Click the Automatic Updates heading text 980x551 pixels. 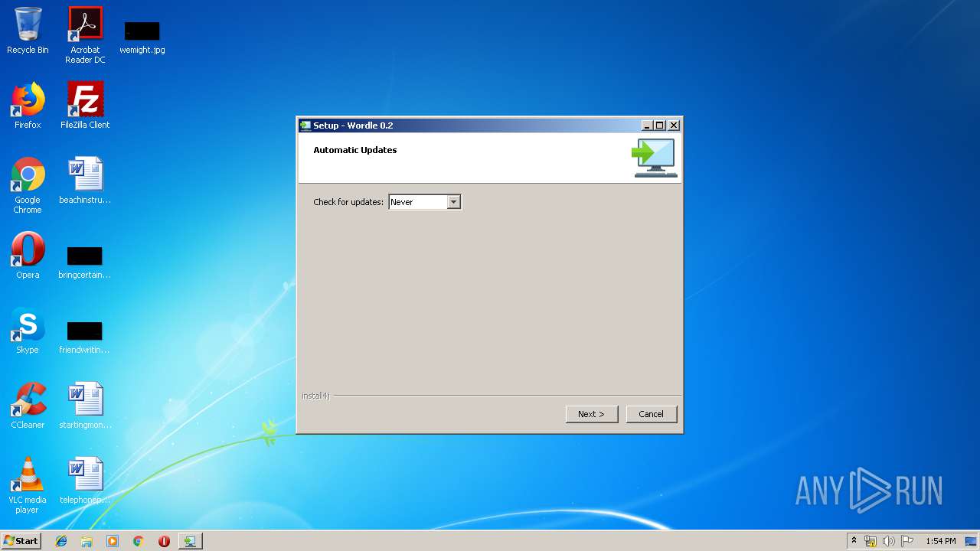pyautogui.click(x=355, y=150)
